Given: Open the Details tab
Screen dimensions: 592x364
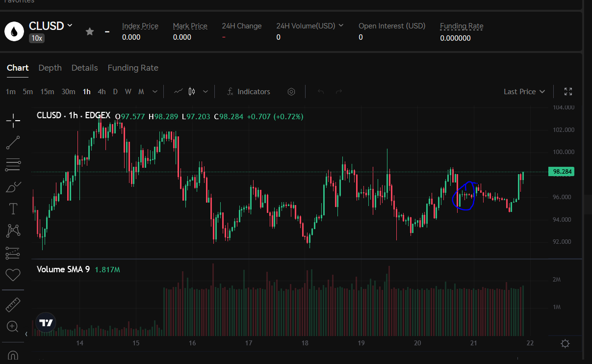Looking at the screenshot, I should coord(85,68).
